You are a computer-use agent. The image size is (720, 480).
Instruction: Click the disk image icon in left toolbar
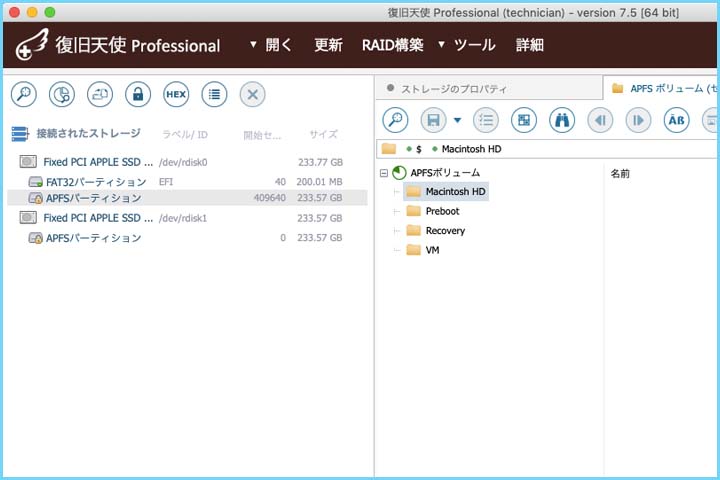100,95
